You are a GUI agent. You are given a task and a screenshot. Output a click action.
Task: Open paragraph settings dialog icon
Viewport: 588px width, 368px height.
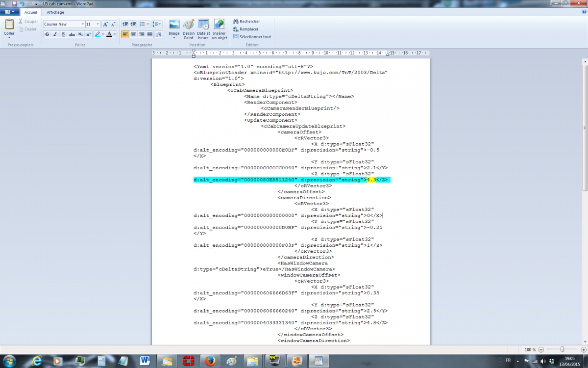click(x=158, y=34)
